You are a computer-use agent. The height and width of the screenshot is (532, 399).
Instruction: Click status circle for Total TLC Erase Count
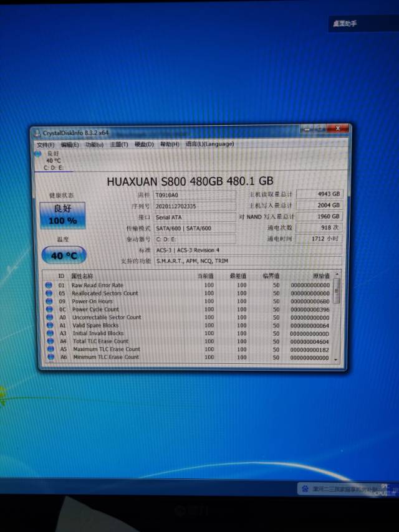point(49,341)
